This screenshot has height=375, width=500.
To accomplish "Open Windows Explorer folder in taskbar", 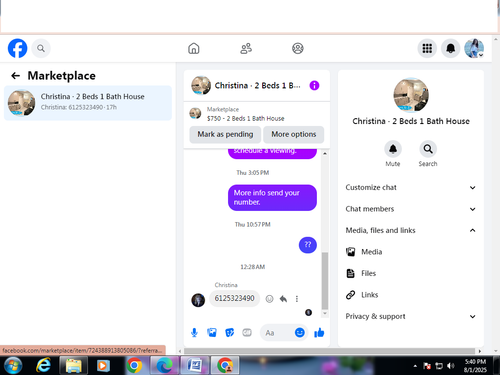I will click(74, 365).
